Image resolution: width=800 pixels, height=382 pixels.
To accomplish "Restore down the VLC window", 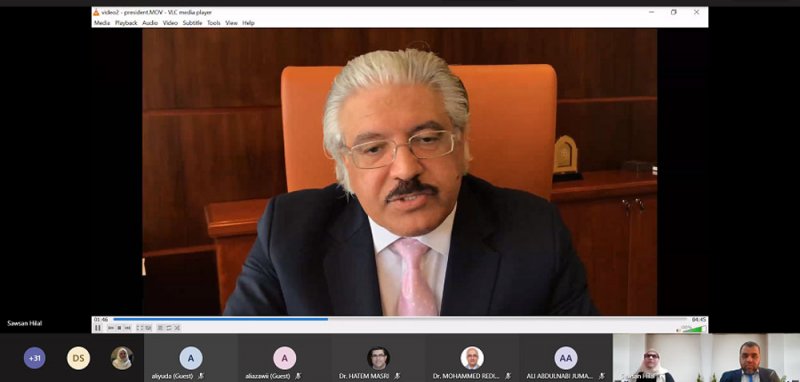I will (x=673, y=12).
